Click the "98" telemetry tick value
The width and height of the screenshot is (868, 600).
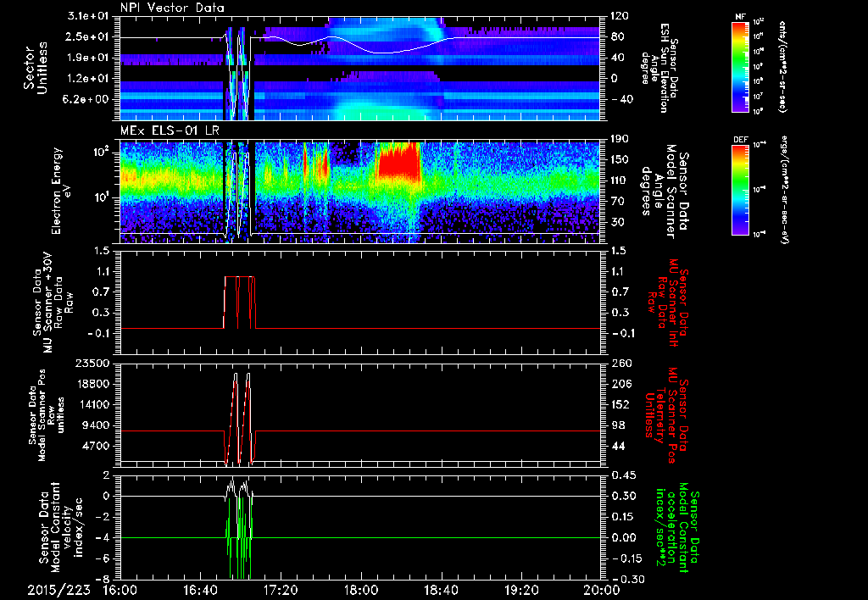coord(618,425)
